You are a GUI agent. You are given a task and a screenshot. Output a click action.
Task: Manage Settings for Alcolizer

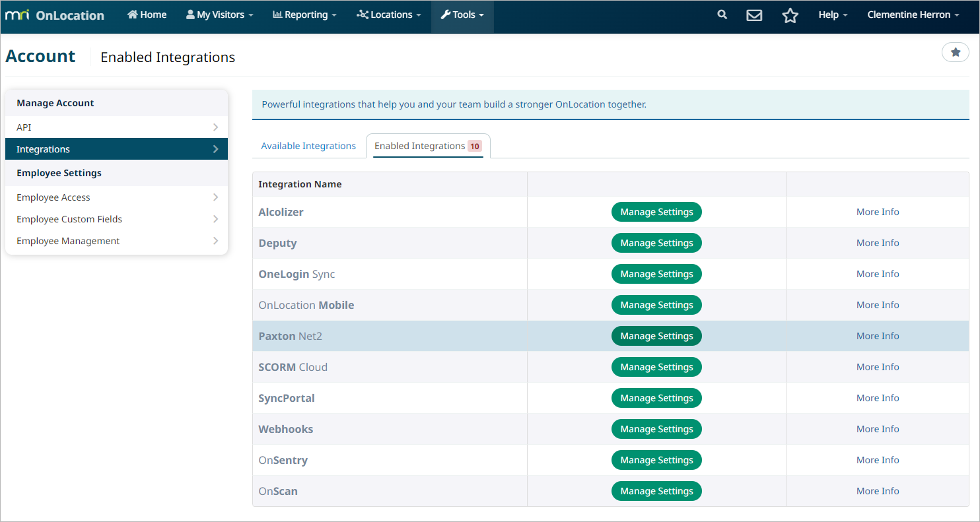(656, 212)
